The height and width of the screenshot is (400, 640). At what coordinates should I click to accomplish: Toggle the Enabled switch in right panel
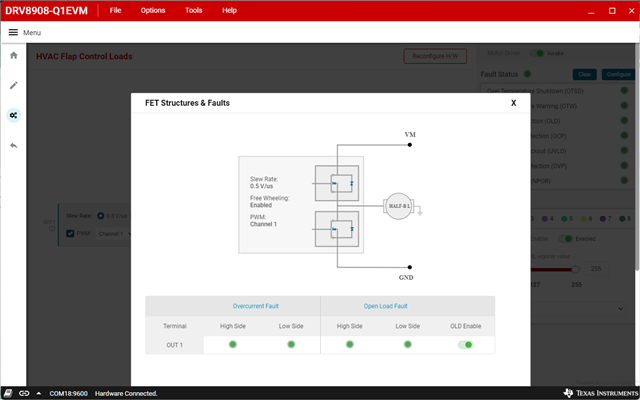[566, 239]
